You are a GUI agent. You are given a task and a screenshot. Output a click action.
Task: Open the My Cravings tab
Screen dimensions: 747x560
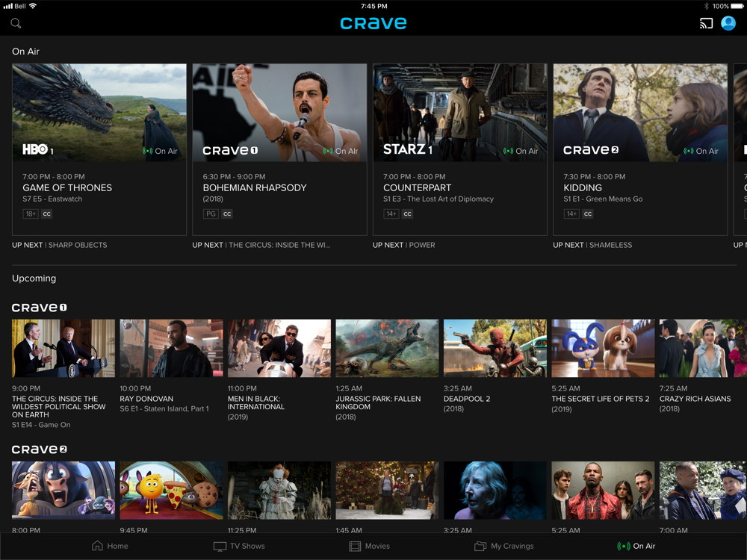(504, 546)
